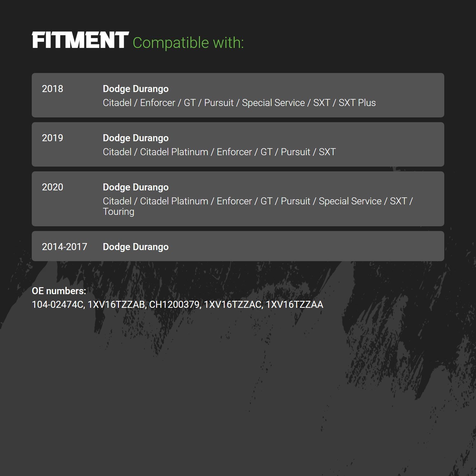Select OE number 1XV16TZZAA
476x476 pixels.
point(294,305)
